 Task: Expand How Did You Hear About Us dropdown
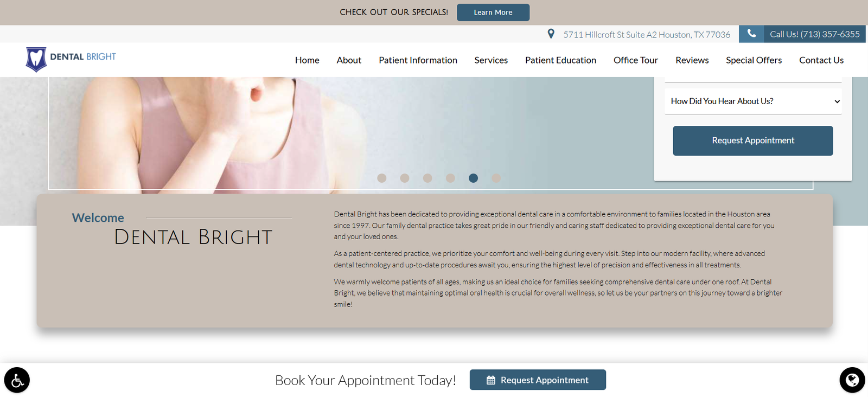click(x=753, y=101)
